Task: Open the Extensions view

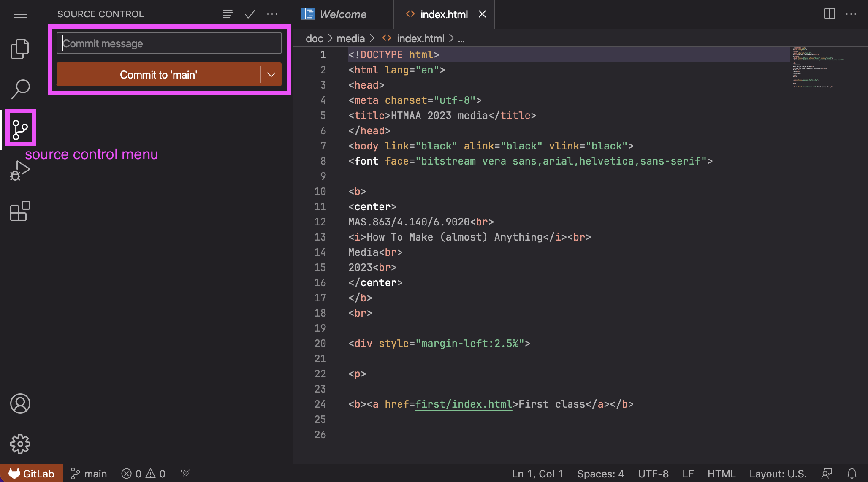Action: 20,211
